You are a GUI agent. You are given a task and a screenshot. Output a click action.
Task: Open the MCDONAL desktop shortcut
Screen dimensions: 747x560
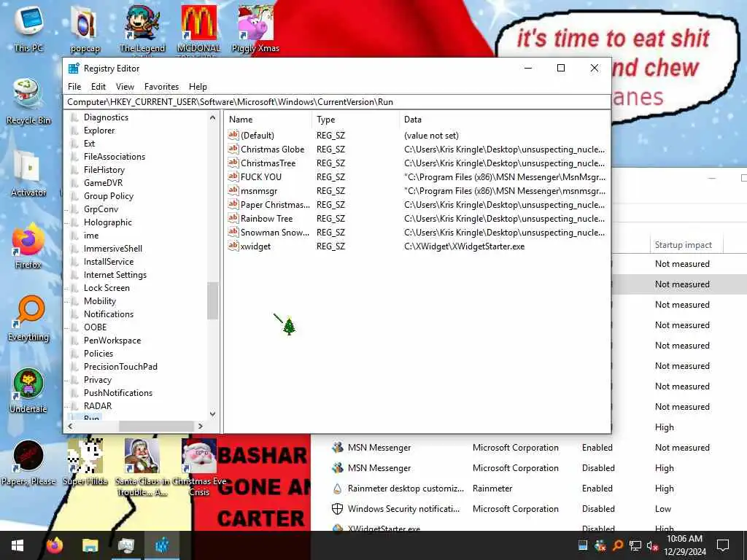point(198,29)
